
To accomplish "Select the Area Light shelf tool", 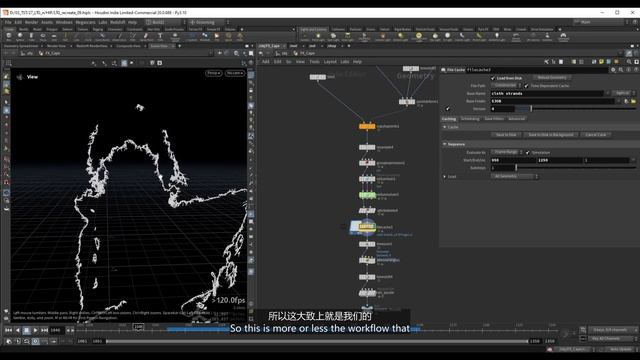I will pos(347,37).
